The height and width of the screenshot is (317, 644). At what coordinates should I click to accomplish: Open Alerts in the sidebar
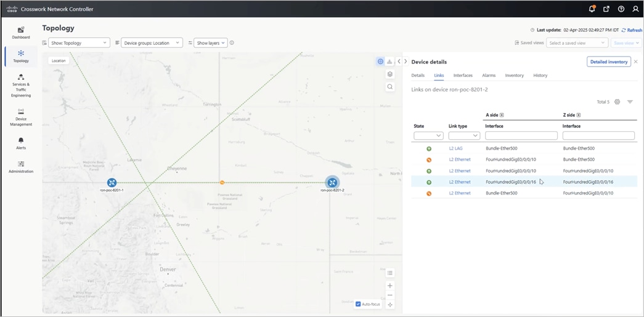tap(21, 143)
